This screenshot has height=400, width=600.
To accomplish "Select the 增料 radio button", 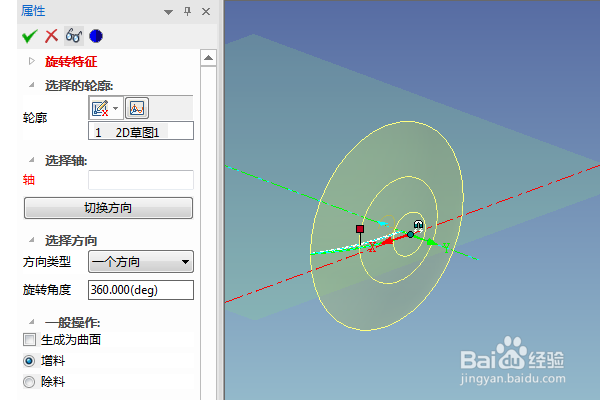I will click(29, 361).
